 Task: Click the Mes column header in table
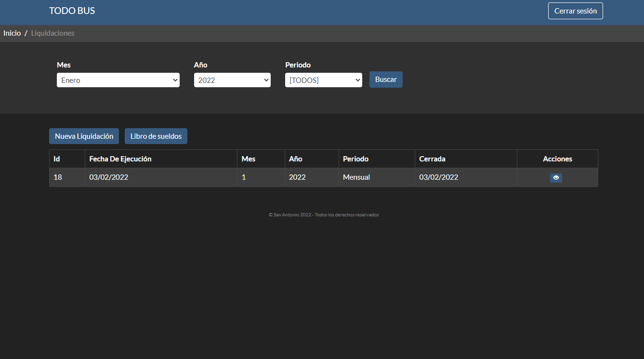(249, 159)
